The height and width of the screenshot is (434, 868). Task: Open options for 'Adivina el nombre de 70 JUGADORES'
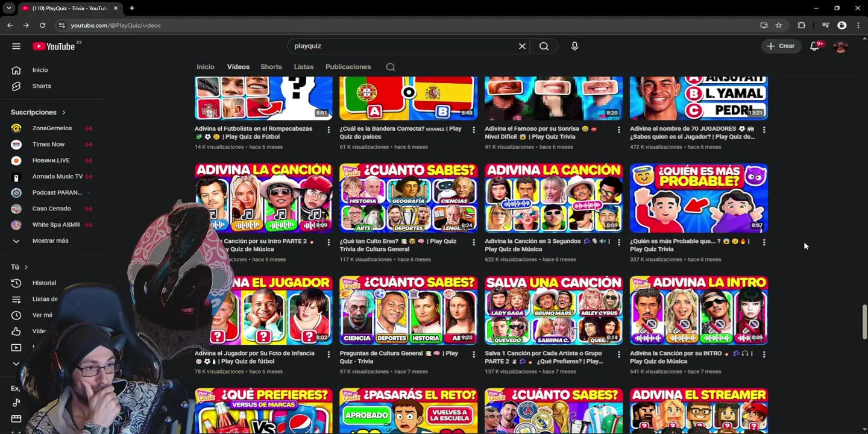point(764,130)
